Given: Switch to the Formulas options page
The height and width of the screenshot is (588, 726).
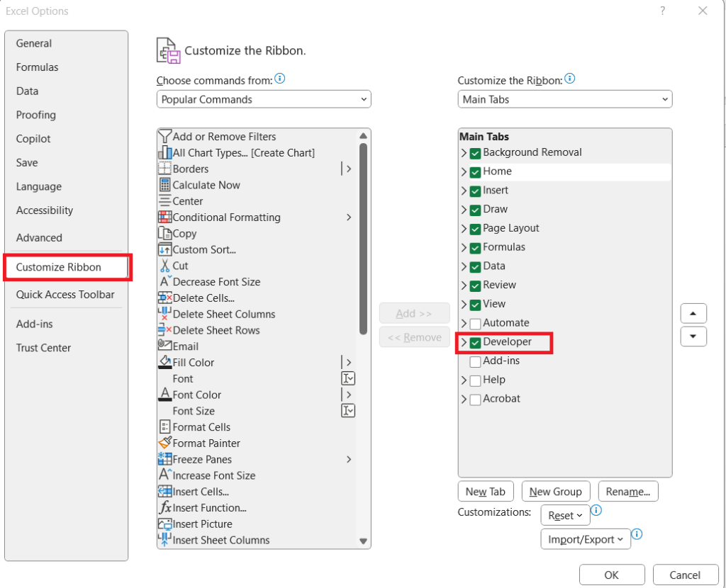Looking at the screenshot, I should [38, 67].
